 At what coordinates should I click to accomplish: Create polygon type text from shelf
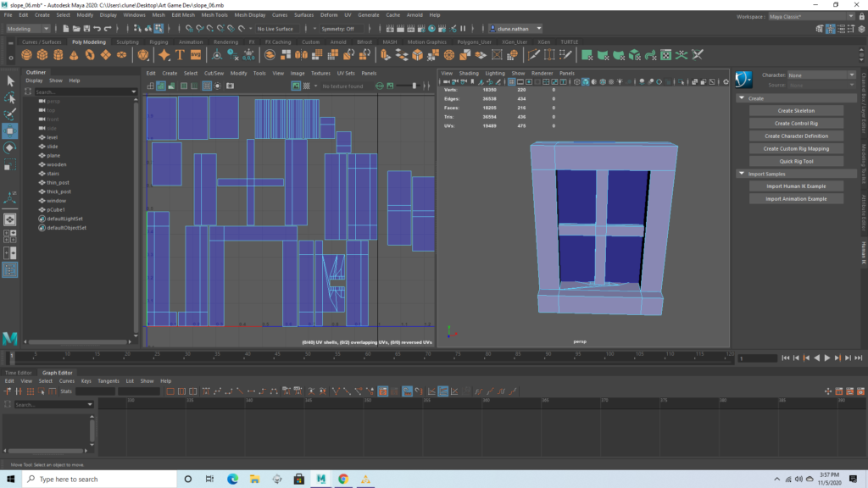(x=180, y=55)
